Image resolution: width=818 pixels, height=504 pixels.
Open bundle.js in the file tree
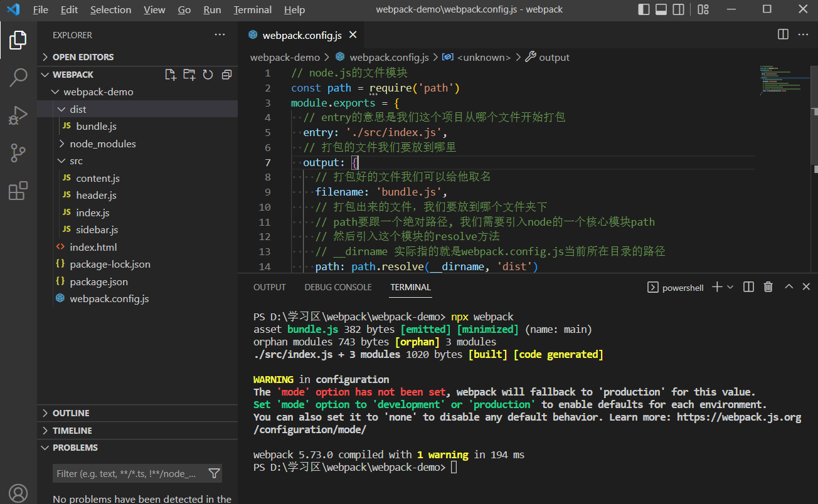pos(137,127)
